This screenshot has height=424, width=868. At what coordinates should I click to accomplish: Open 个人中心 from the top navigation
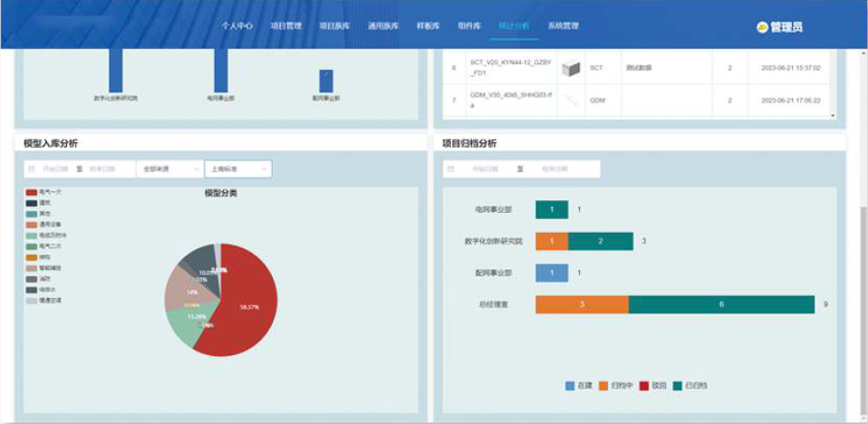(237, 26)
